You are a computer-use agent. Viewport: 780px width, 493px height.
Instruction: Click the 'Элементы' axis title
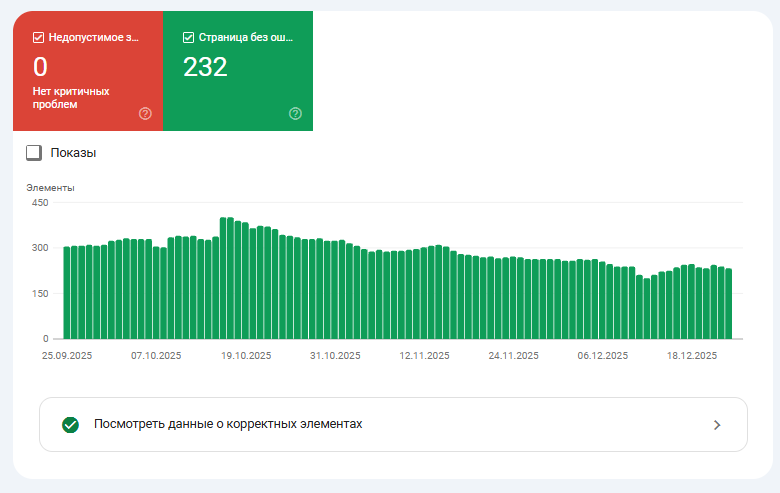coord(50,188)
